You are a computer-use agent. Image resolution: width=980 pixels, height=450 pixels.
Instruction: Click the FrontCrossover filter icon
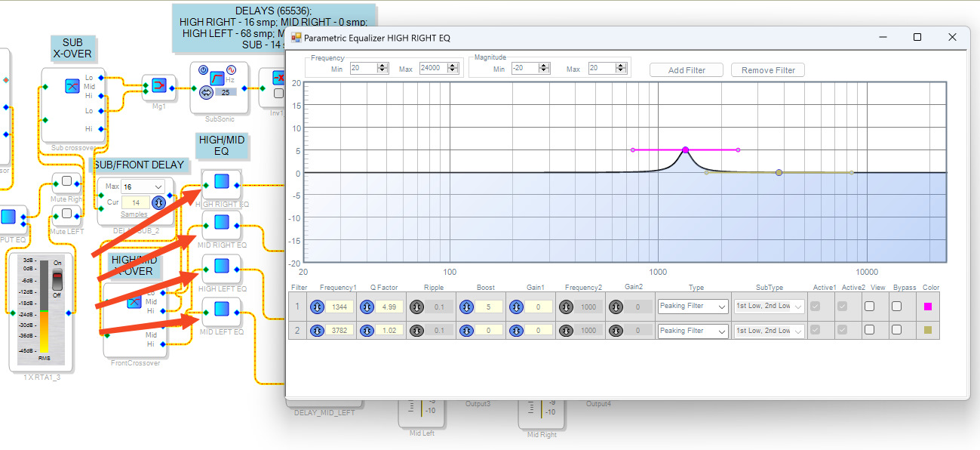(x=134, y=301)
